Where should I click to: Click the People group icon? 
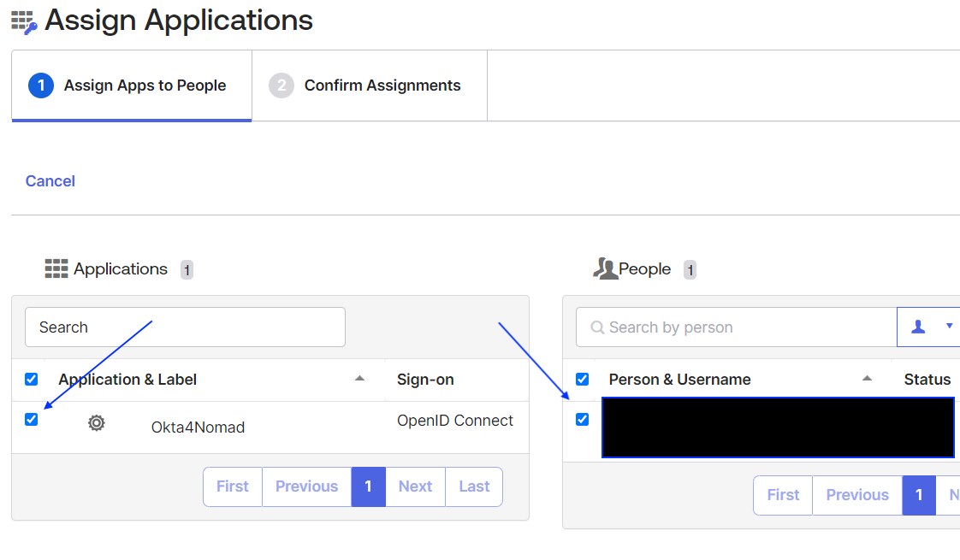tap(605, 269)
